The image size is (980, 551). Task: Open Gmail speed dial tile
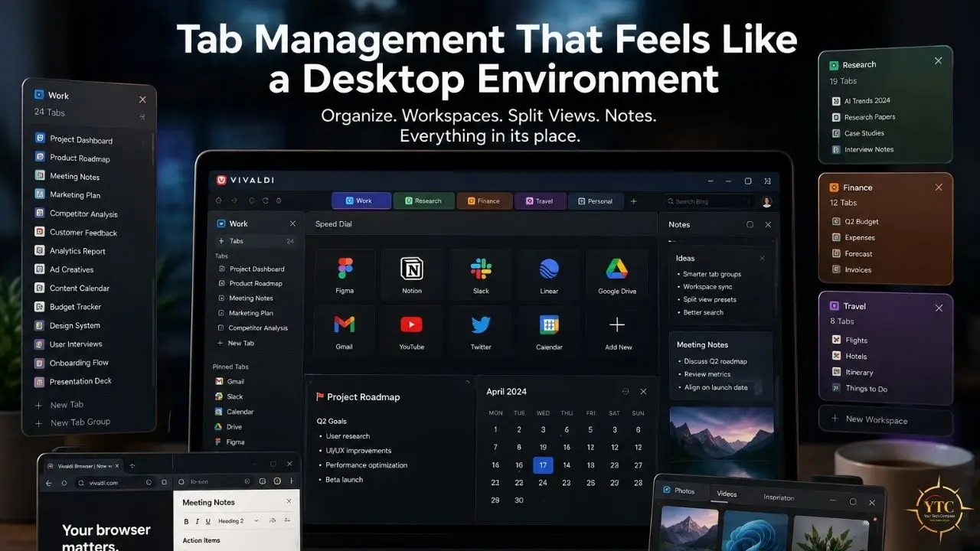(345, 331)
